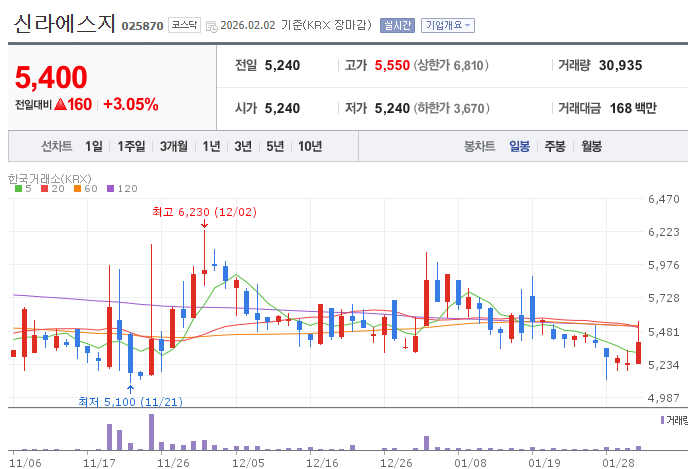Click the 거래대금 168 백만 value

(x=633, y=108)
